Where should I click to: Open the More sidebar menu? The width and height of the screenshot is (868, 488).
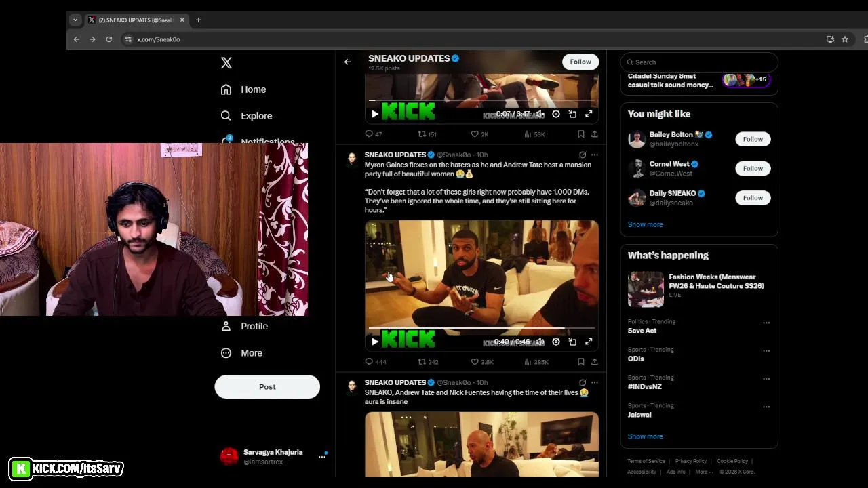click(241, 353)
